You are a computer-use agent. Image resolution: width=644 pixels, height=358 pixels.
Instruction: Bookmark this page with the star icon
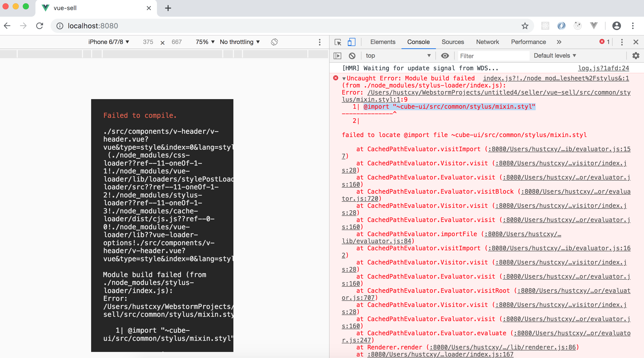(x=525, y=26)
